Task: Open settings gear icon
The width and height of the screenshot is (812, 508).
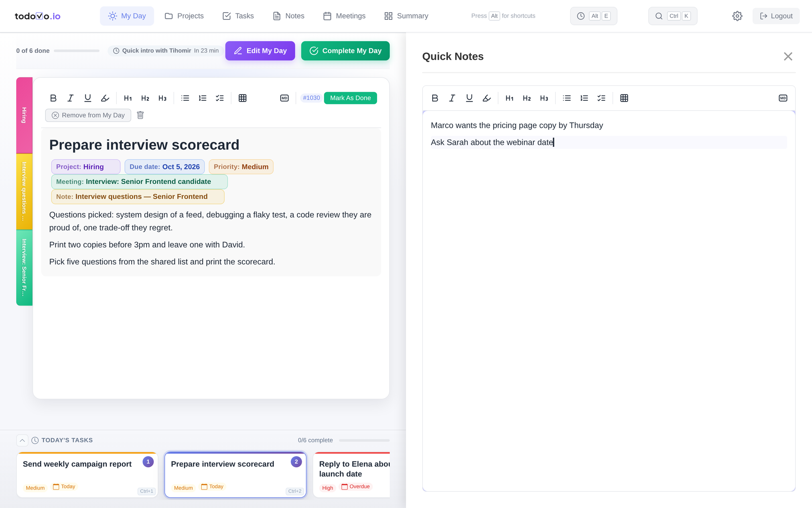Action: point(737,16)
